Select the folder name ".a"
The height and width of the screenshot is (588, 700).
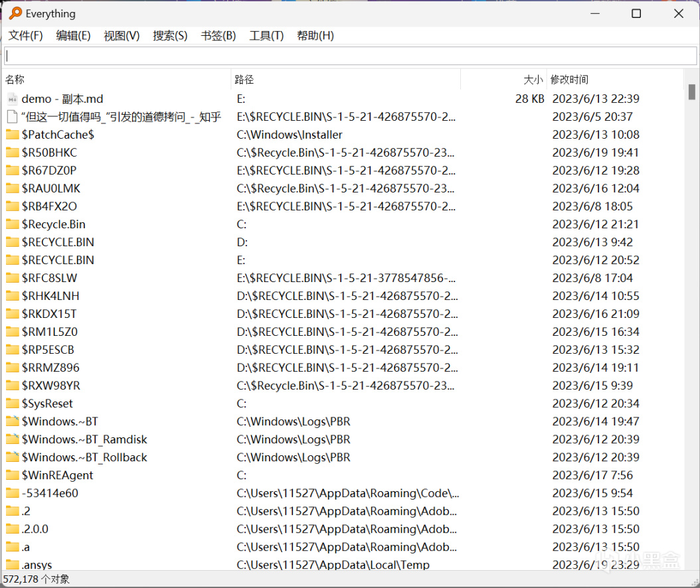point(25,547)
